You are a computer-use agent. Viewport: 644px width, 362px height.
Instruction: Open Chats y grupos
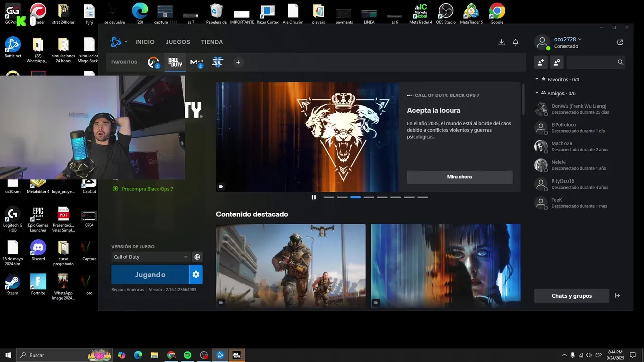point(572,296)
